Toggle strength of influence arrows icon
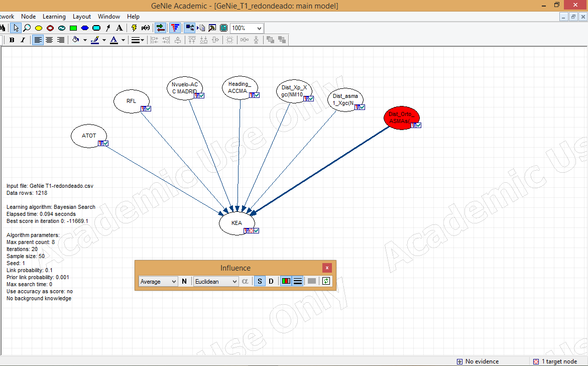588x366 pixels. click(161, 28)
